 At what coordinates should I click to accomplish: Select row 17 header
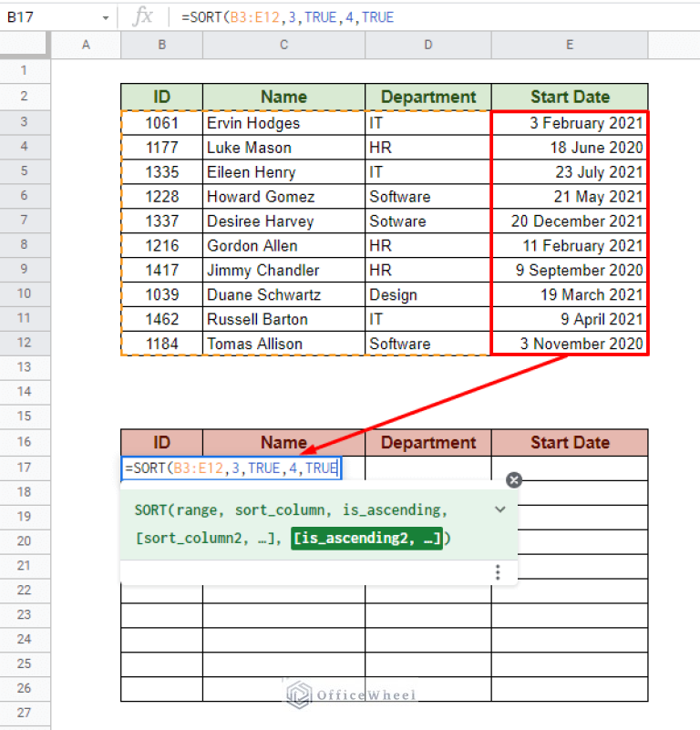click(25, 468)
